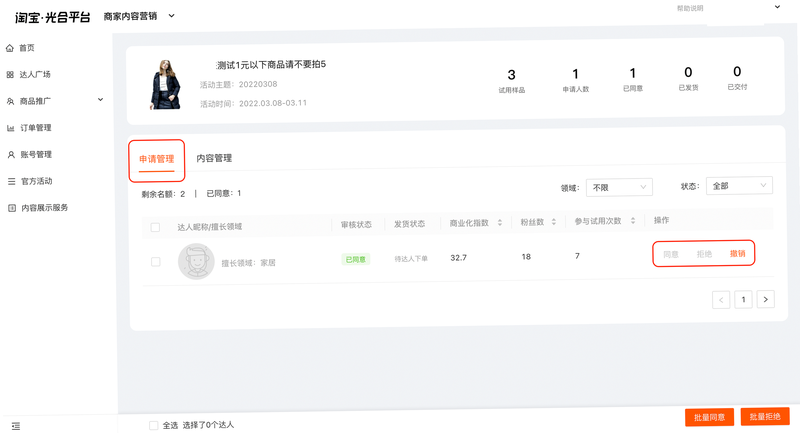Image resolution: width=800 pixels, height=433 pixels.
Task: Click the 批量同意 button
Action: (709, 417)
